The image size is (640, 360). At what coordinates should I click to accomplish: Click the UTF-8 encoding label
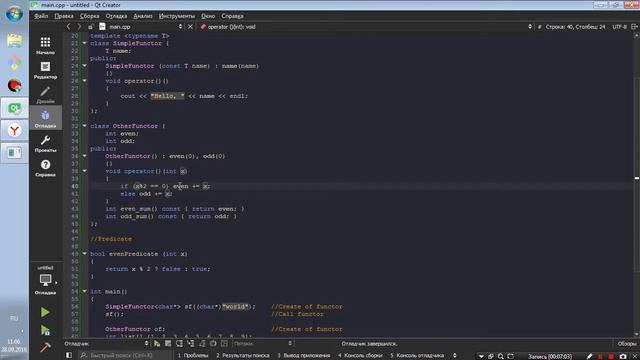[619, 27]
